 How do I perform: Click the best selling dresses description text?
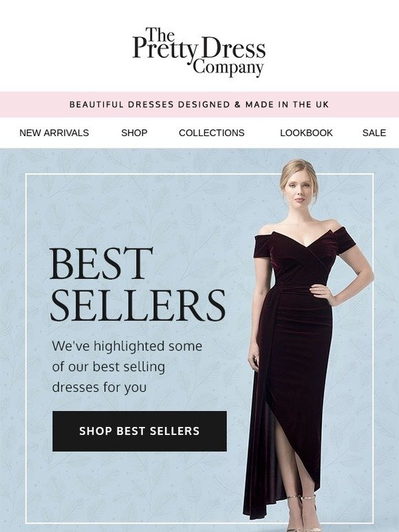[x=127, y=367]
